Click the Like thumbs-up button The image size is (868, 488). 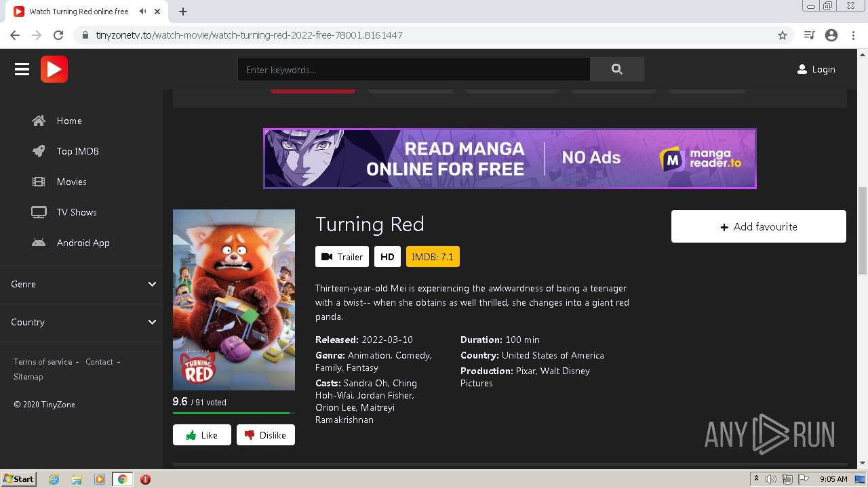coord(201,435)
